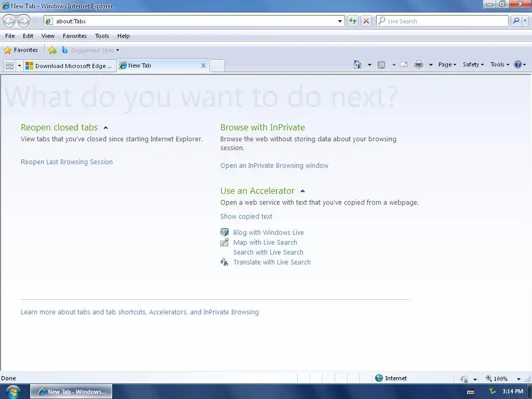This screenshot has height=399, width=532.
Task: Click Blog with Windows Live link
Action: 269,232
